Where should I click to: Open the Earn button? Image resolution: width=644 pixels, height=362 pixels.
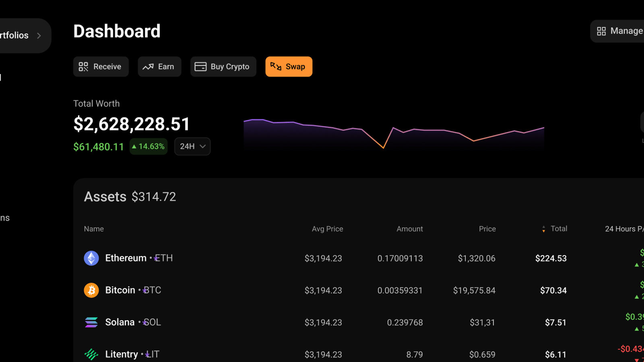pos(159,67)
